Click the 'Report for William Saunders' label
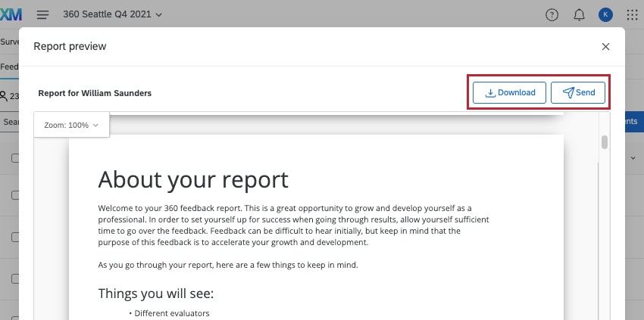 coord(95,93)
